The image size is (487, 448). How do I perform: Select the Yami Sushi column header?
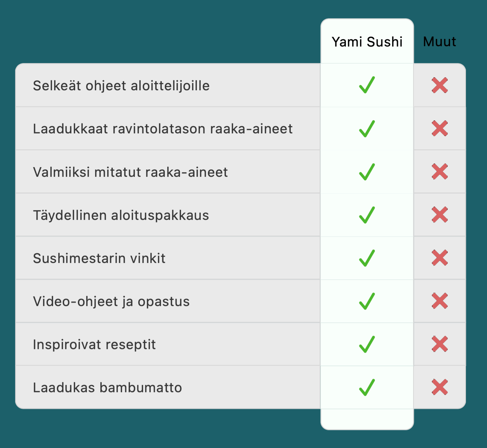pos(367,42)
